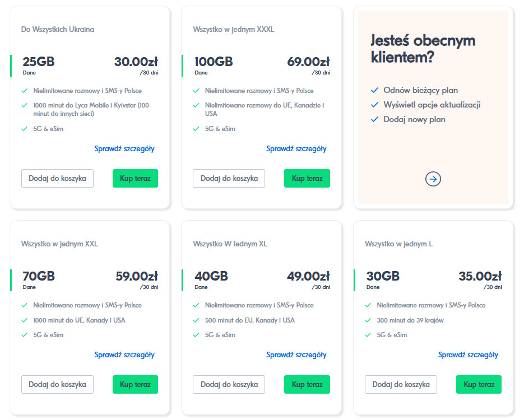524x420 pixels.
Task: Click green checkmark next to '300 minut do 39 krajów'
Action: pos(368,320)
